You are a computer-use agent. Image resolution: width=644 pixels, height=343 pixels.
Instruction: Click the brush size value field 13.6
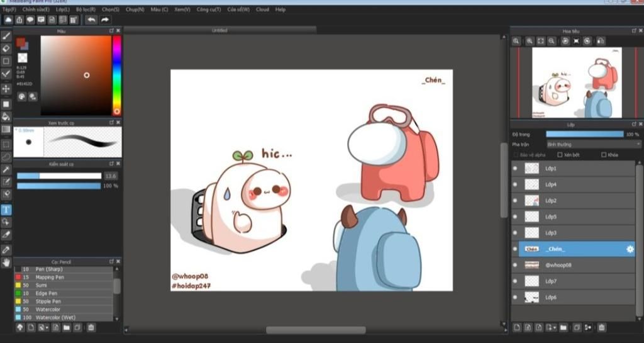click(111, 176)
